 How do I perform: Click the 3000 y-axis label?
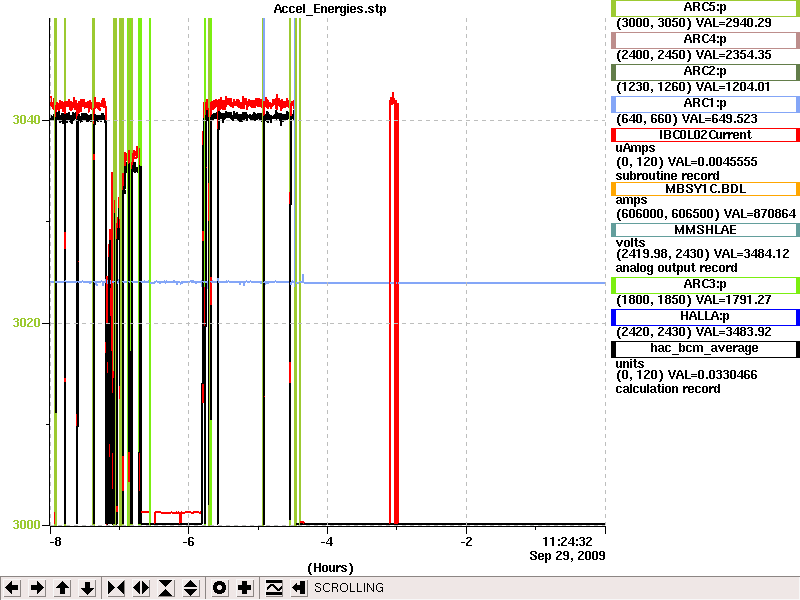[x=26, y=524]
